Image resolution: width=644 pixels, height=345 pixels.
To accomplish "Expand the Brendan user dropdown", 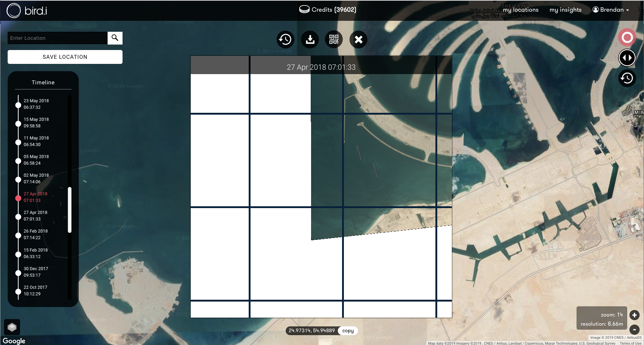I will [611, 10].
